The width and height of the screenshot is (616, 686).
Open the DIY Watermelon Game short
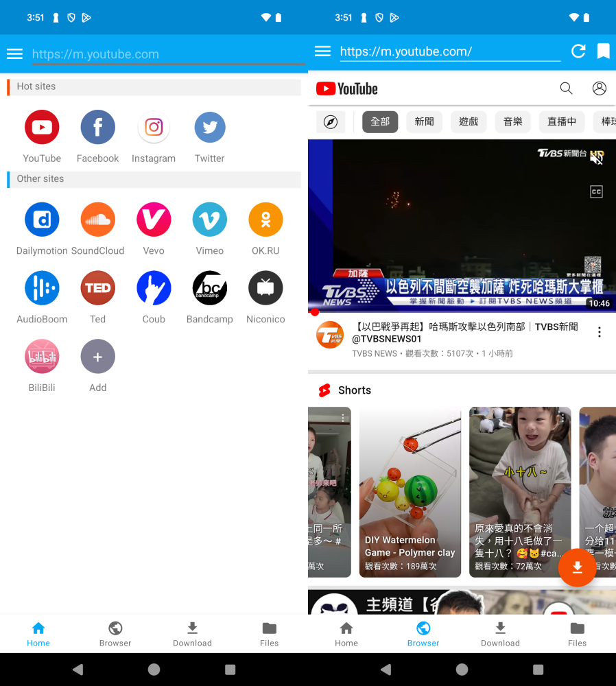point(410,492)
